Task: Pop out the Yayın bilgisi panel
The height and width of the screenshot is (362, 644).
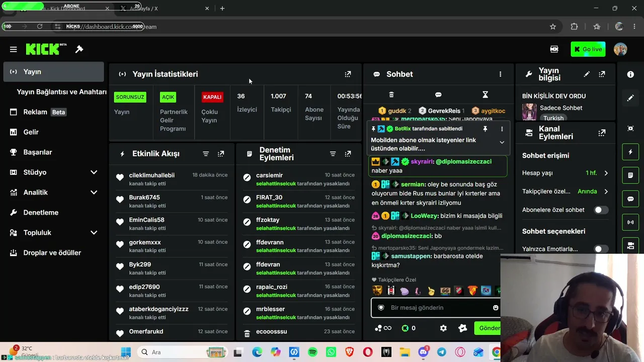Action: click(x=602, y=74)
